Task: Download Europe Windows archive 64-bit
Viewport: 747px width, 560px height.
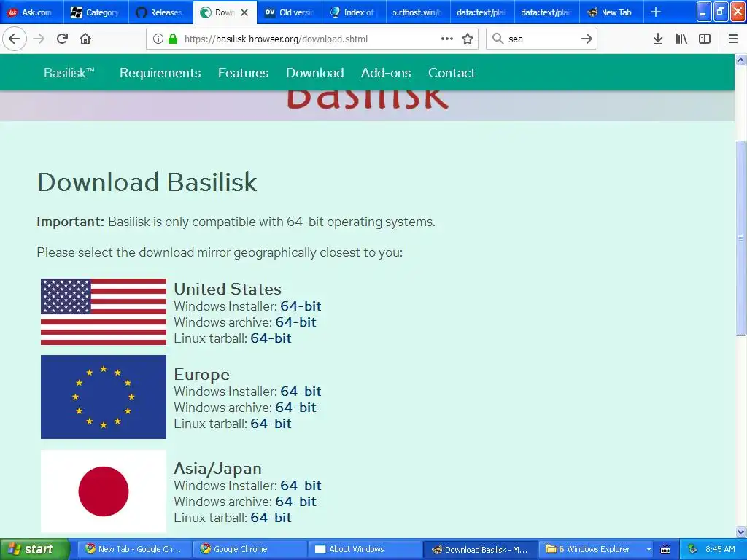Action: click(296, 407)
